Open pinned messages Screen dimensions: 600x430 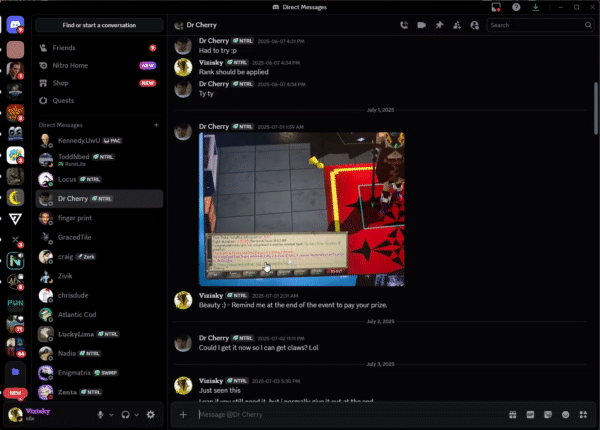click(x=439, y=24)
